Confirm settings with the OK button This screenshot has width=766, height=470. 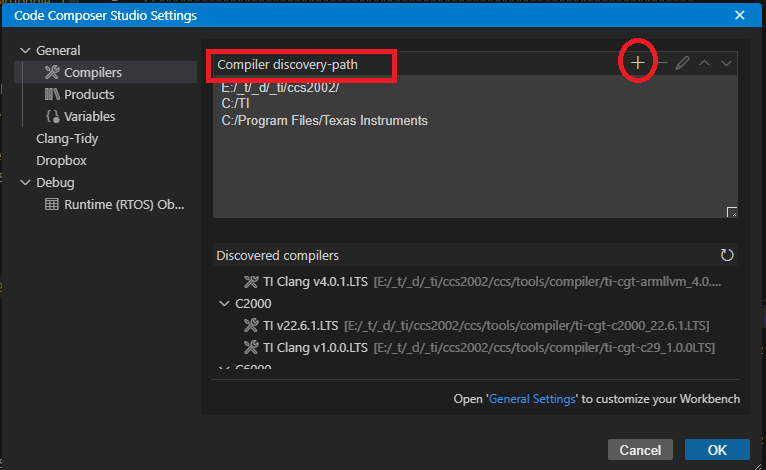(717, 449)
